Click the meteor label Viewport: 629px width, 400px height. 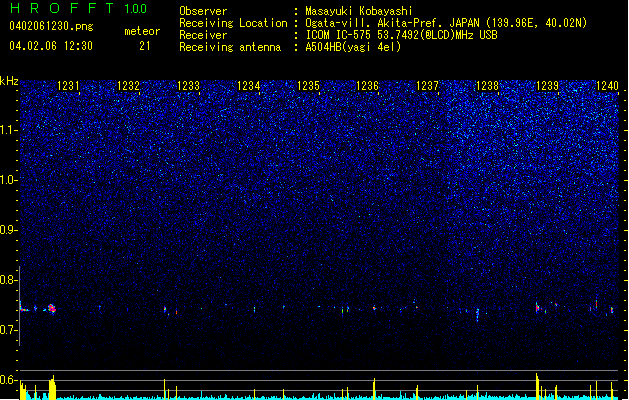(x=142, y=31)
